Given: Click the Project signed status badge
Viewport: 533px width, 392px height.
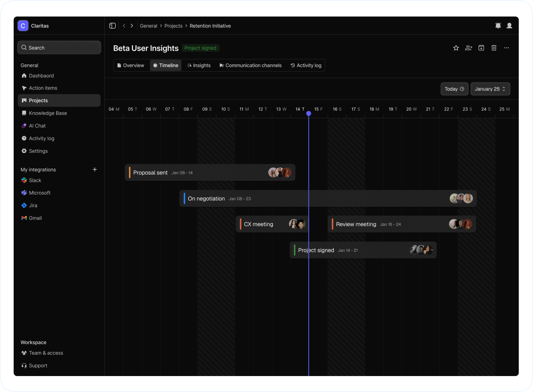Looking at the screenshot, I should (x=200, y=48).
